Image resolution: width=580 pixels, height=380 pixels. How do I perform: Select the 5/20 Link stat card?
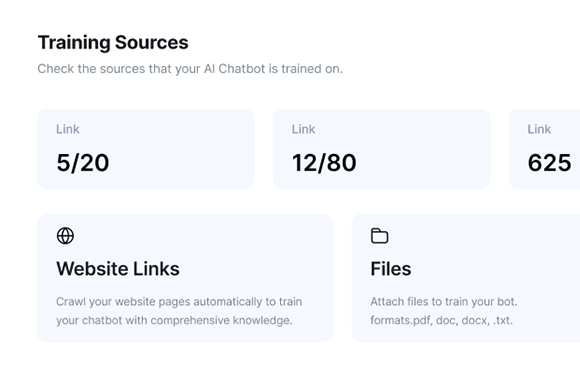pos(146,149)
